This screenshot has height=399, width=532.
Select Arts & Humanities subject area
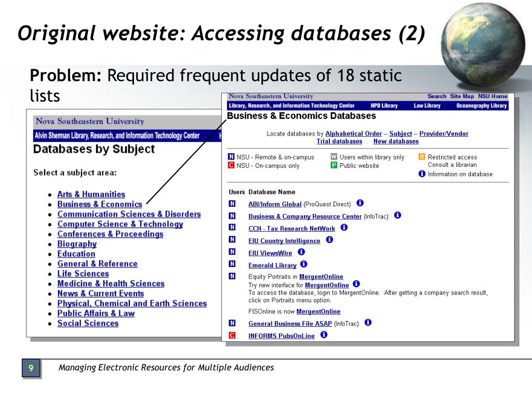(x=91, y=194)
